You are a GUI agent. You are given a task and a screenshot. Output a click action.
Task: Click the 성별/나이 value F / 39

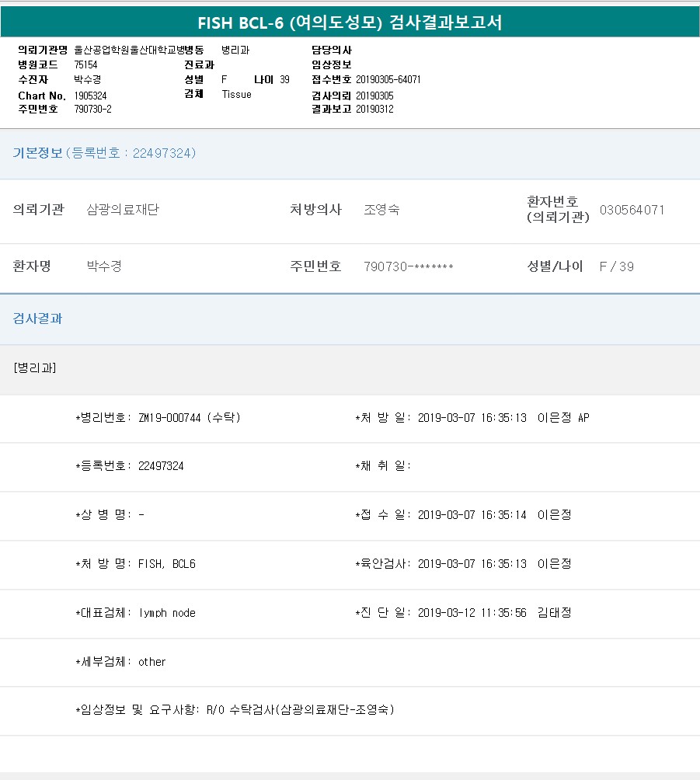(616, 266)
